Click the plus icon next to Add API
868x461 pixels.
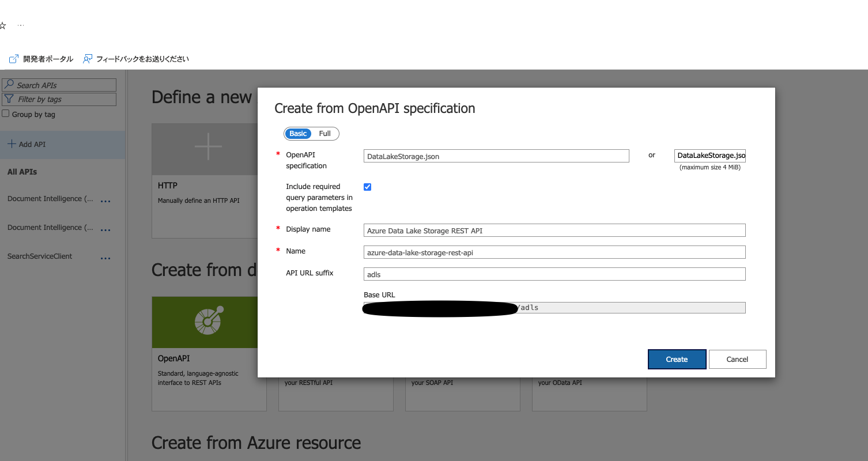pos(12,144)
